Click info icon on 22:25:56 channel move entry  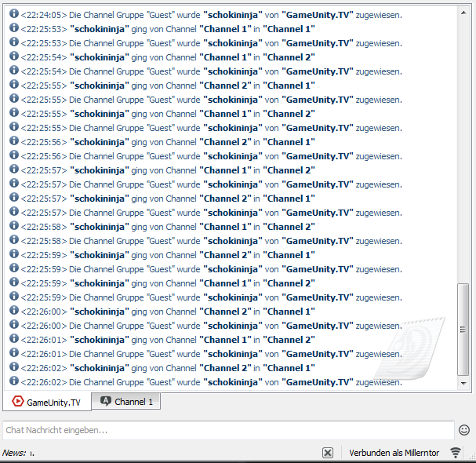[x=13, y=141]
